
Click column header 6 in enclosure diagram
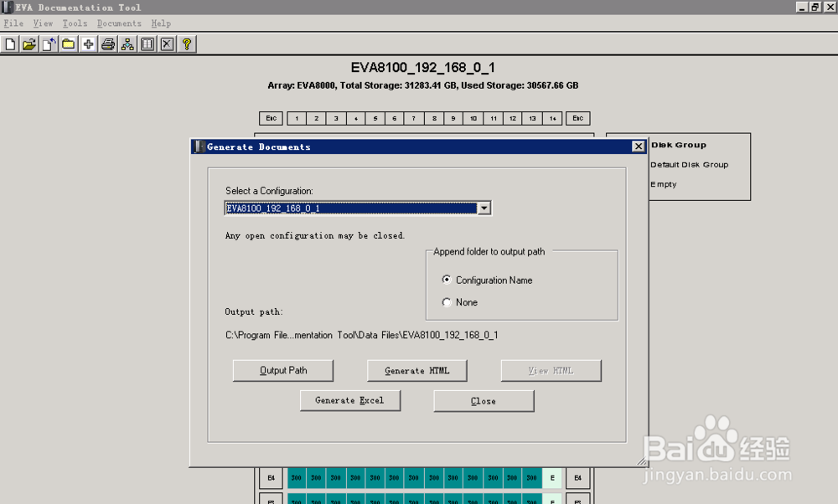[x=395, y=119]
